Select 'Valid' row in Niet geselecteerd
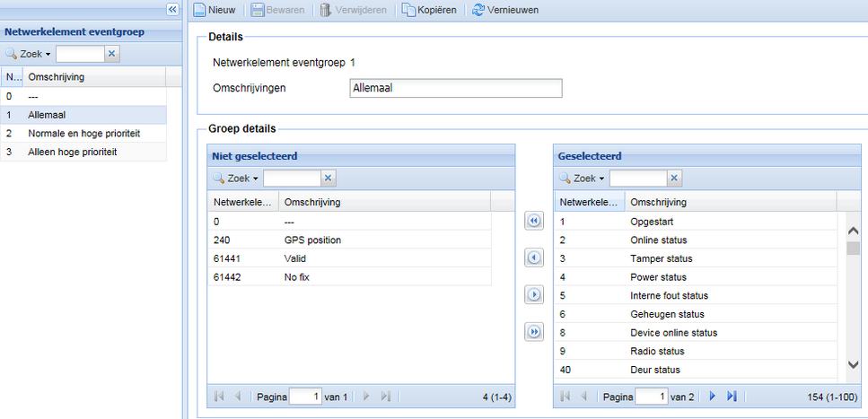The height and width of the screenshot is (419, 868). pos(349,258)
